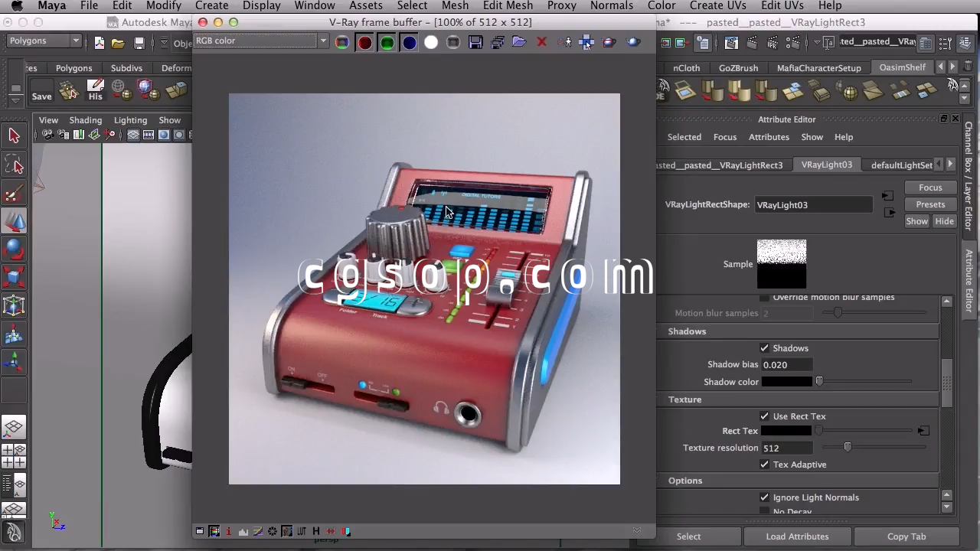
Task: Click the His shelf icon
Action: (x=95, y=90)
